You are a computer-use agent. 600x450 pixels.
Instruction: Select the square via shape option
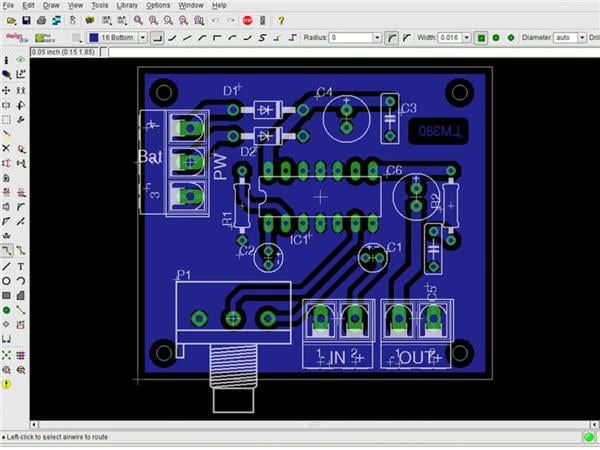tap(482, 38)
